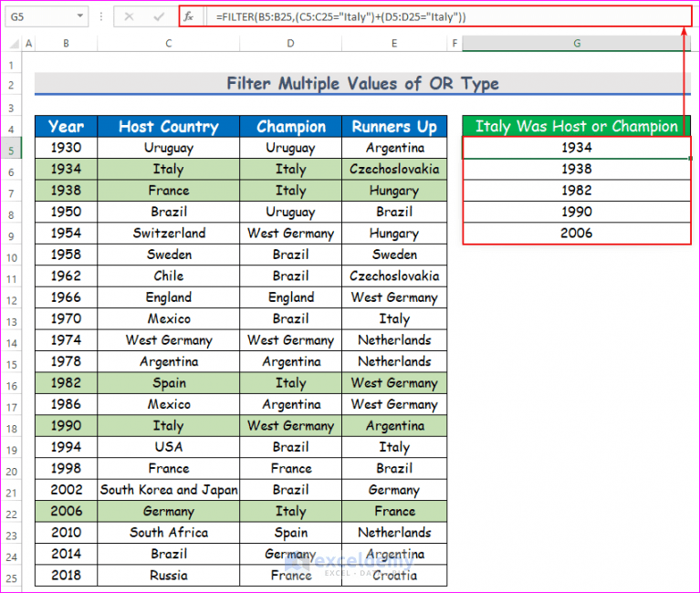Click result cell 1990 in column G
The height and width of the screenshot is (593, 700).
tap(577, 212)
